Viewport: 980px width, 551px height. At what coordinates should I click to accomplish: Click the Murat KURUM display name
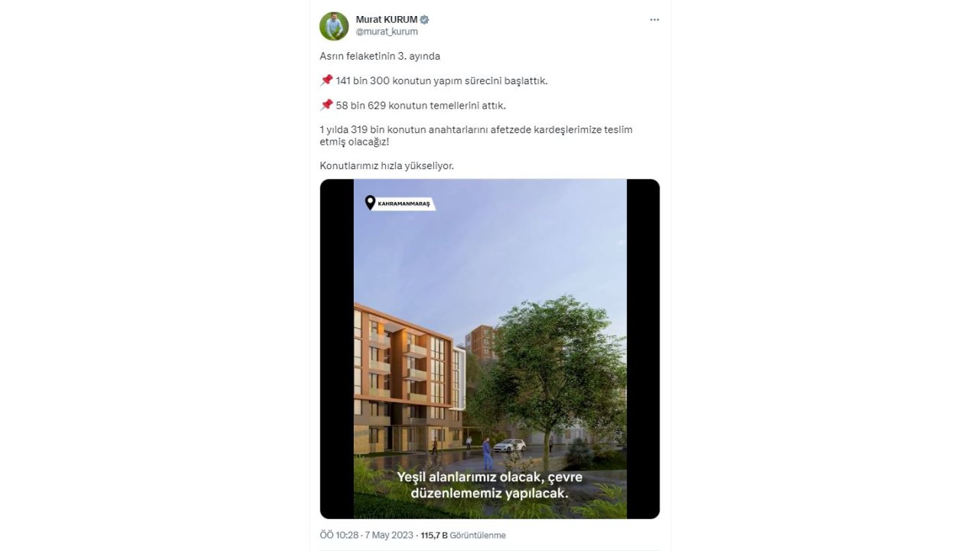tap(387, 19)
